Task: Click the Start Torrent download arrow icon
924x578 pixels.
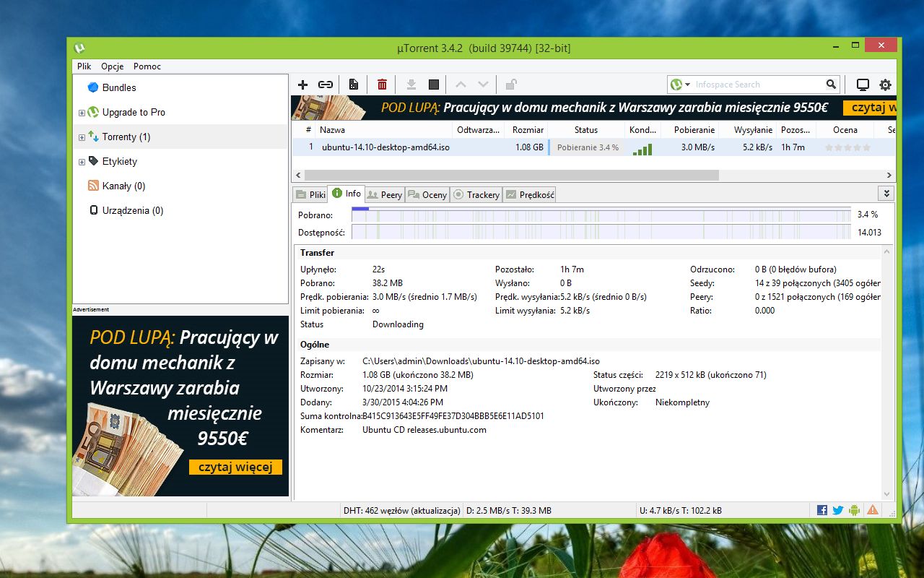Action: 411,85
